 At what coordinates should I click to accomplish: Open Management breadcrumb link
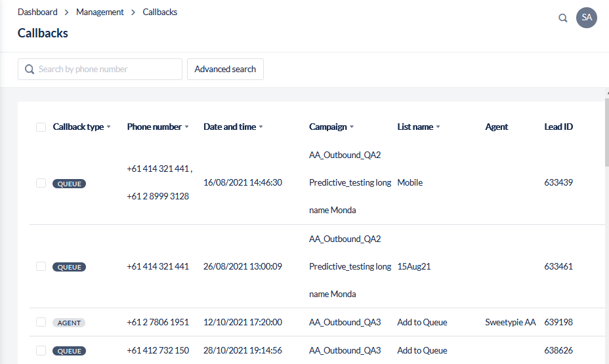point(100,12)
